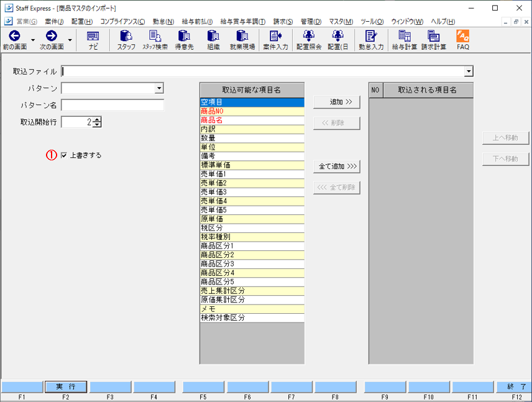Image resolution: width=532 pixels, height=402 pixels.
Task: Open the マスタ(M) menu
Action: click(x=340, y=22)
